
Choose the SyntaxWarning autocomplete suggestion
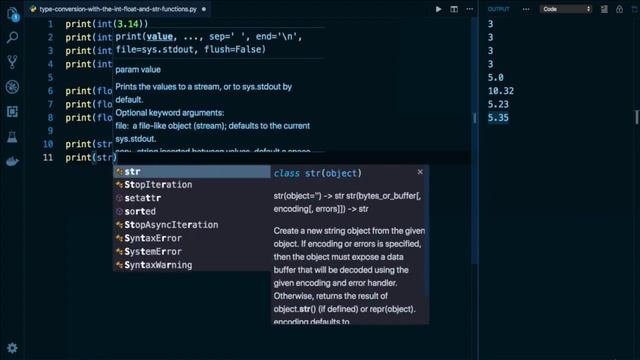coord(191,265)
